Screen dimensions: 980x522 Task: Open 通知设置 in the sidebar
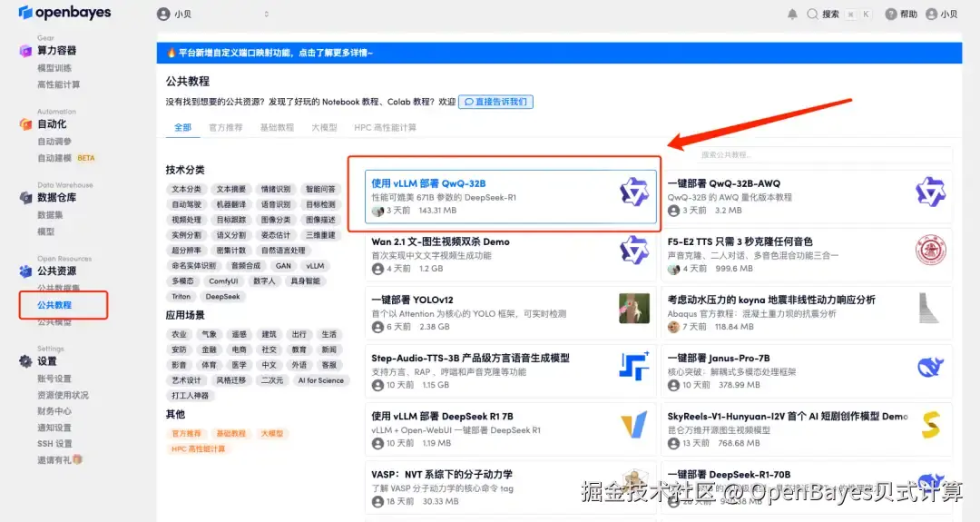tap(54, 428)
